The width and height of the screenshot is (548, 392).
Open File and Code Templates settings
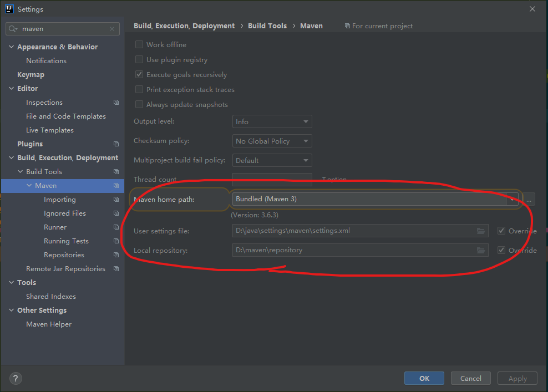[x=65, y=116]
